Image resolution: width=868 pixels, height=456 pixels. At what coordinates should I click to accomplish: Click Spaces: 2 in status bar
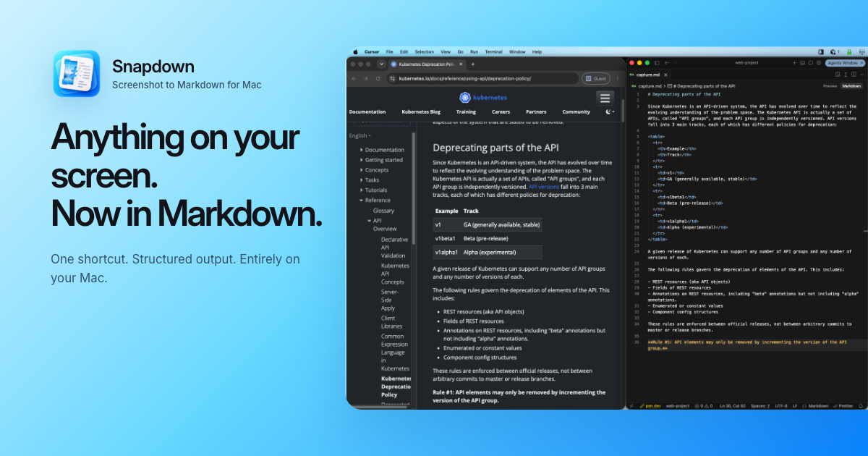760,406
